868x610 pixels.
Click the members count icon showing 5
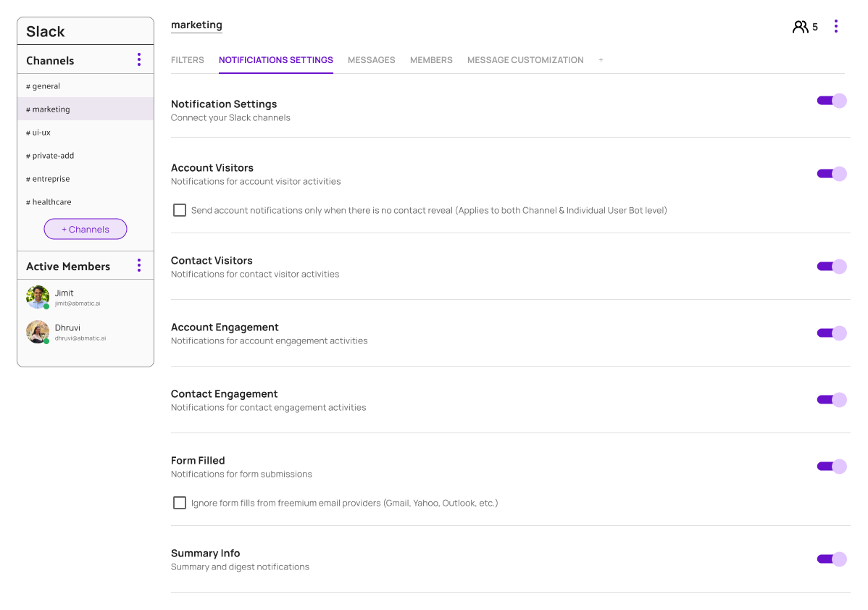(x=801, y=26)
